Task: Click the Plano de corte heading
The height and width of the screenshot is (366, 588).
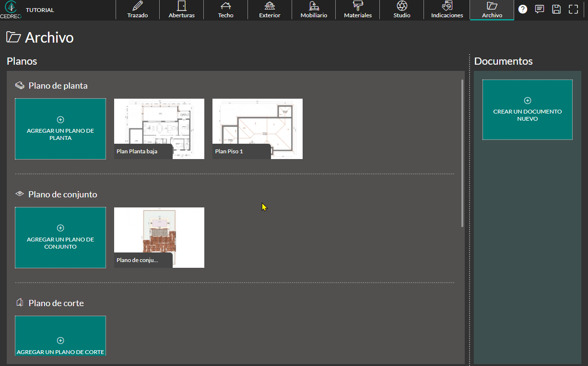Action: coord(56,303)
